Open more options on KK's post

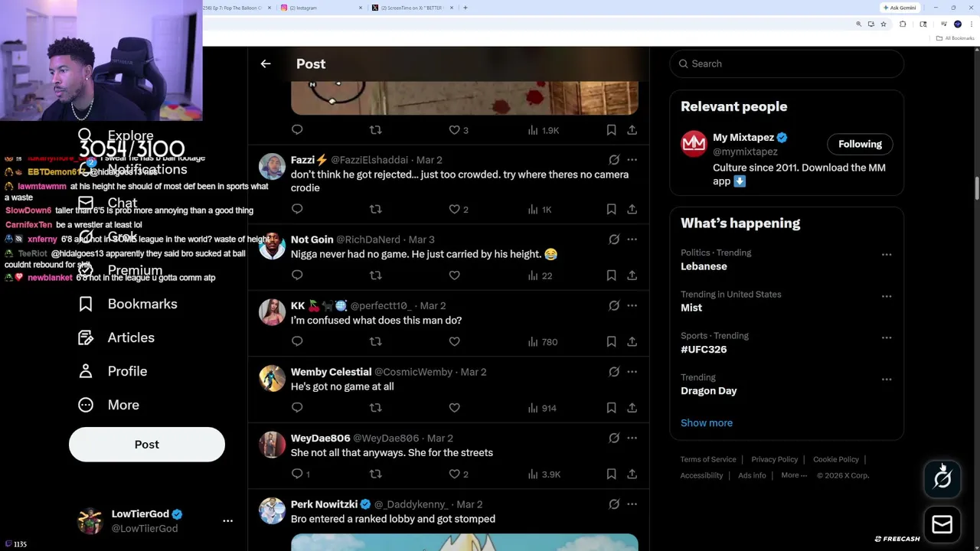pos(632,305)
